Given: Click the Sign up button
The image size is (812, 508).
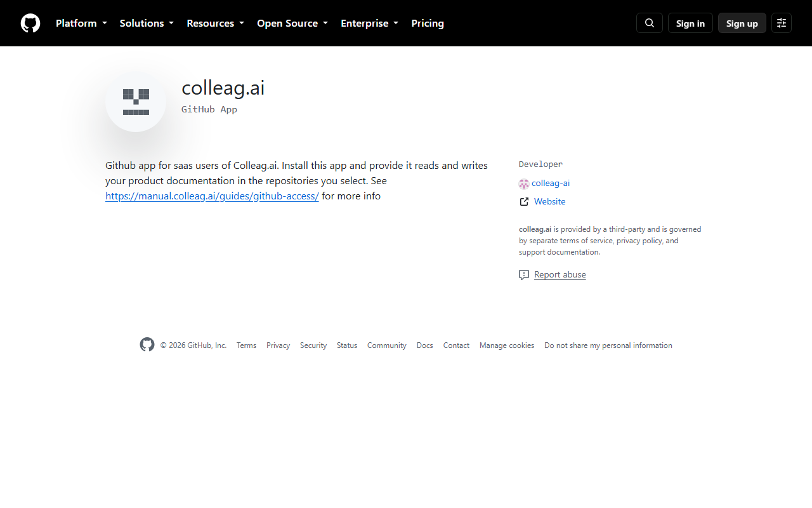Looking at the screenshot, I should point(742,23).
